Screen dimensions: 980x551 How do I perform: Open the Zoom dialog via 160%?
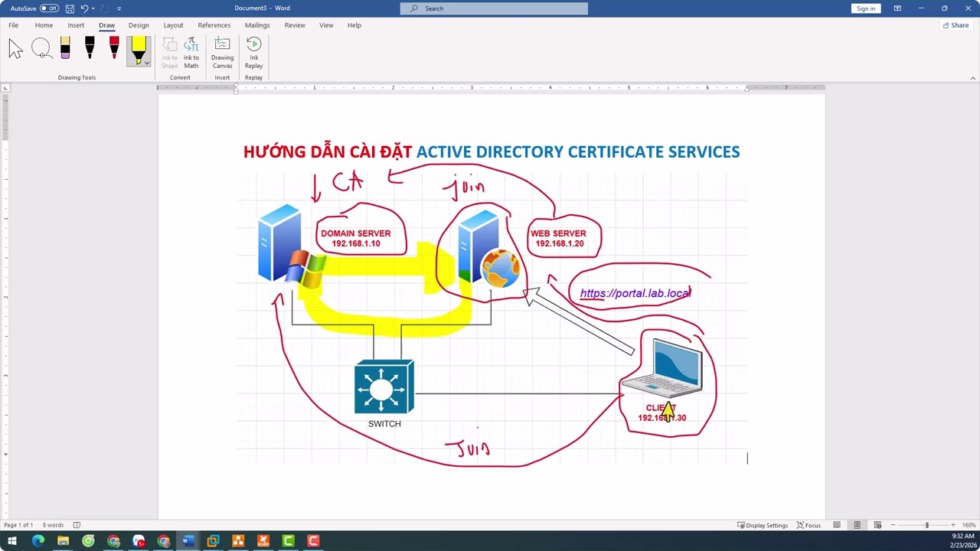[969, 525]
